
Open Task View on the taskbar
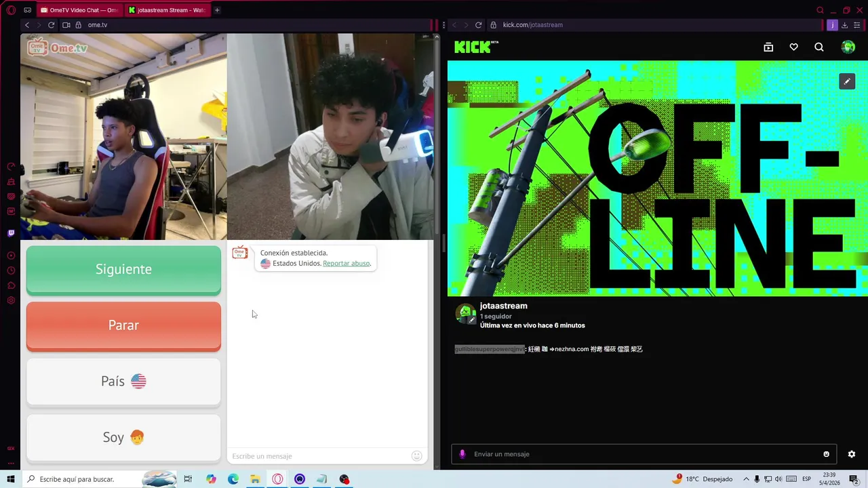tap(188, 479)
